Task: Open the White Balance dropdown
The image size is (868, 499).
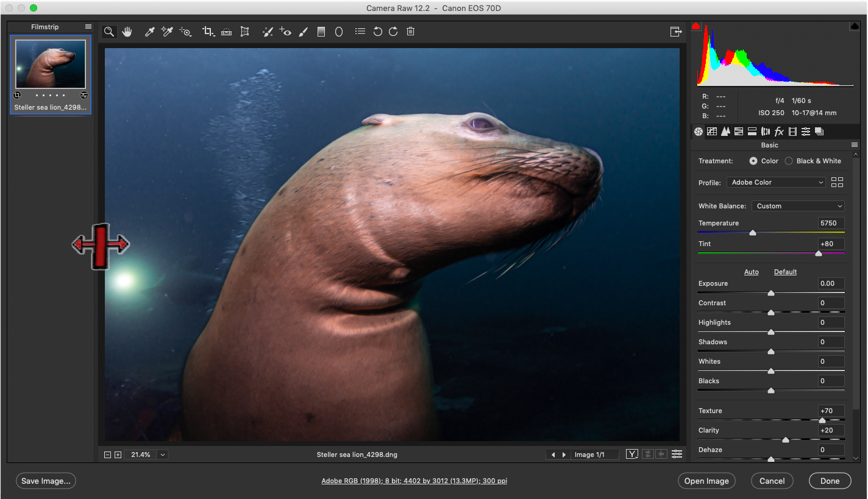Action: (x=798, y=206)
